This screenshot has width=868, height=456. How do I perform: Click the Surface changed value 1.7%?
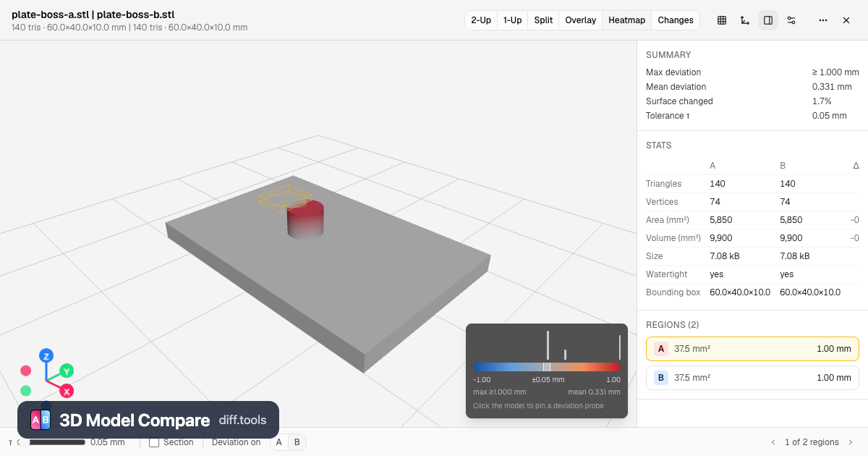tap(822, 101)
